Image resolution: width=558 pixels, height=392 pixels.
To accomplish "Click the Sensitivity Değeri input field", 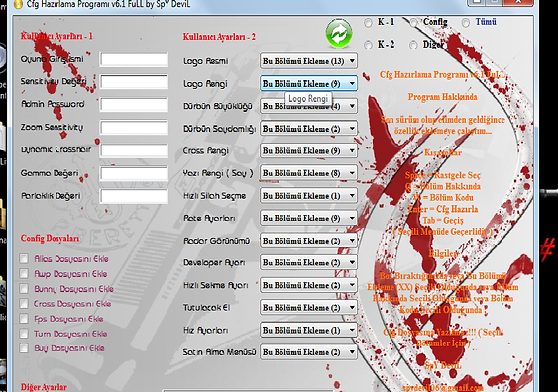I will click(x=134, y=82).
